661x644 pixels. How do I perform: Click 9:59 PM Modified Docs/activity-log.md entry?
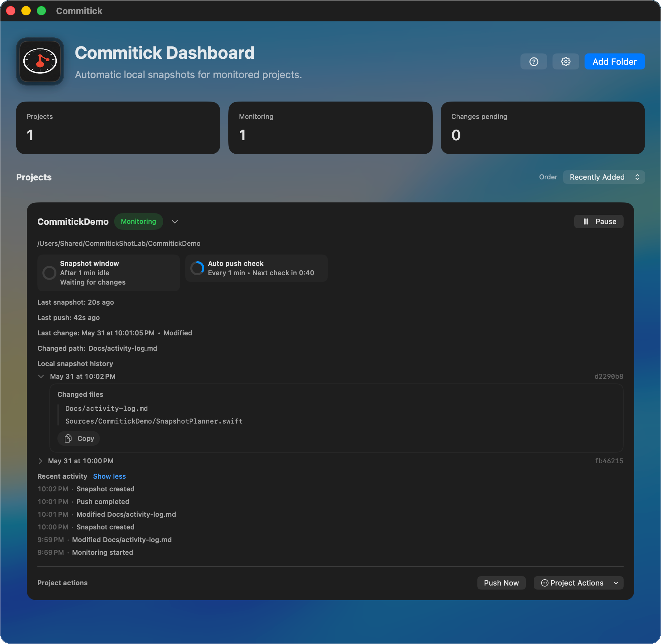(x=104, y=540)
